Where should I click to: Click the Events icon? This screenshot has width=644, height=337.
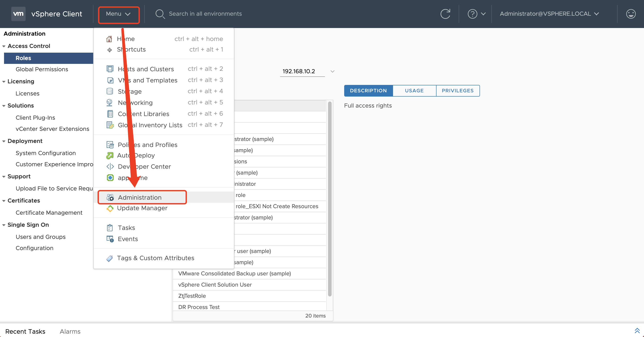pos(110,239)
